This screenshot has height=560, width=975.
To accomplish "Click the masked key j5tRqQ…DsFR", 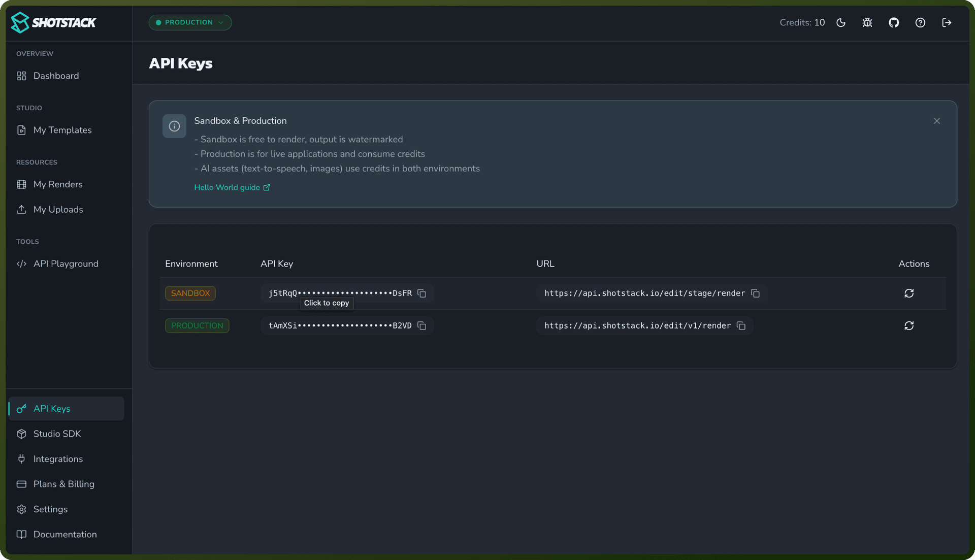I will (x=340, y=293).
